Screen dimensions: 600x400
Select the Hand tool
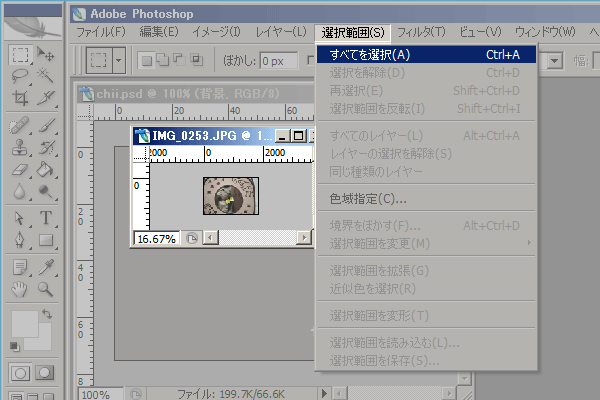click(19, 289)
